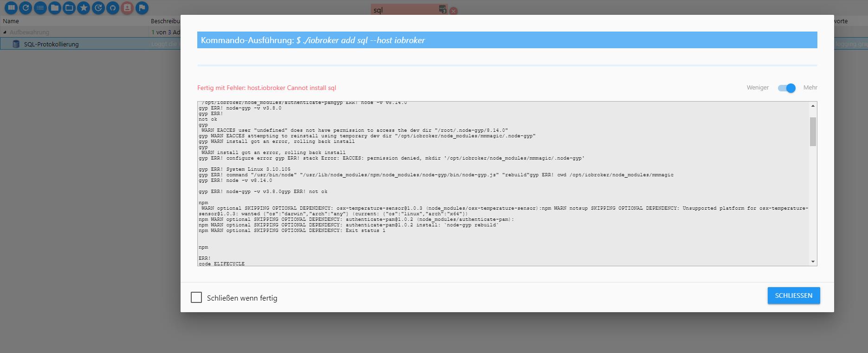Click the log scrollbar thumb
The width and height of the screenshot is (868, 353).
813,132
